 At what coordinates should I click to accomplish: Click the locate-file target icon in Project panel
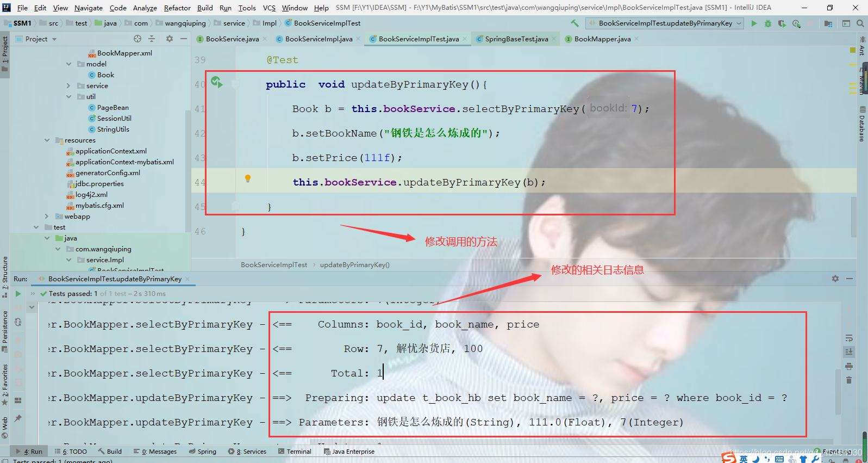pos(138,39)
